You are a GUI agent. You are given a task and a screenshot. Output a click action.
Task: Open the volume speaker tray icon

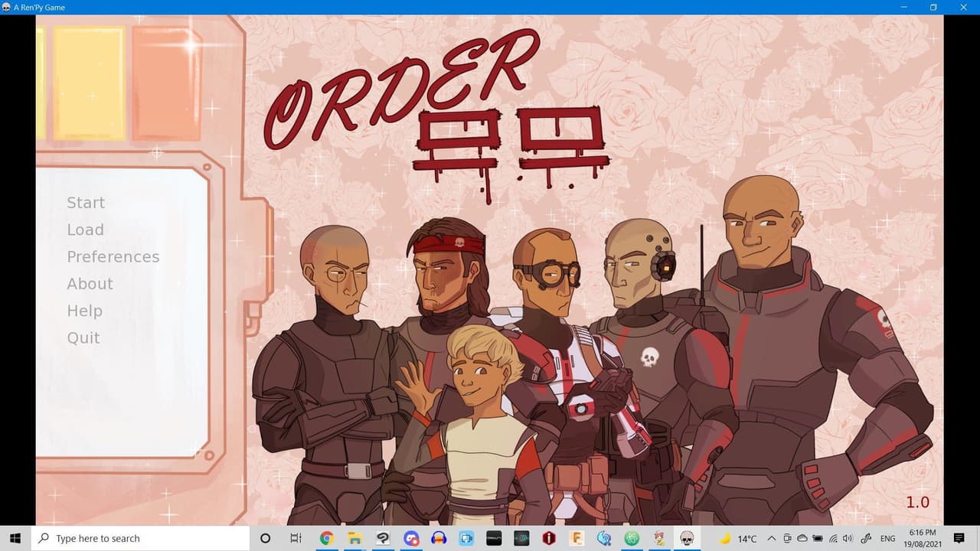click(848, 539)
